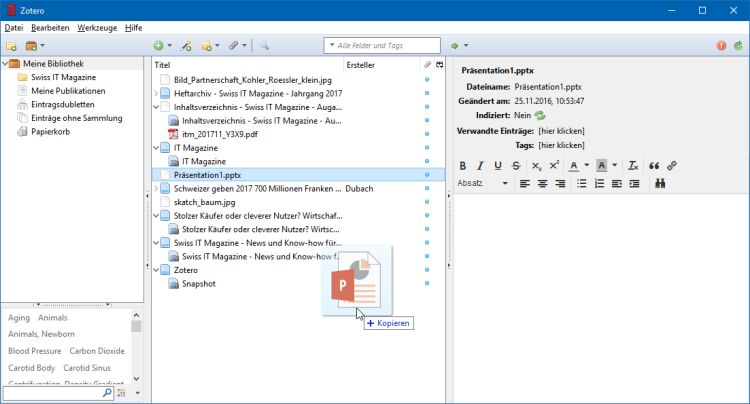Collapse the Meine Bibliothek tree node
Viewport: 750px width, 404px height.
(x=6, y=63)
